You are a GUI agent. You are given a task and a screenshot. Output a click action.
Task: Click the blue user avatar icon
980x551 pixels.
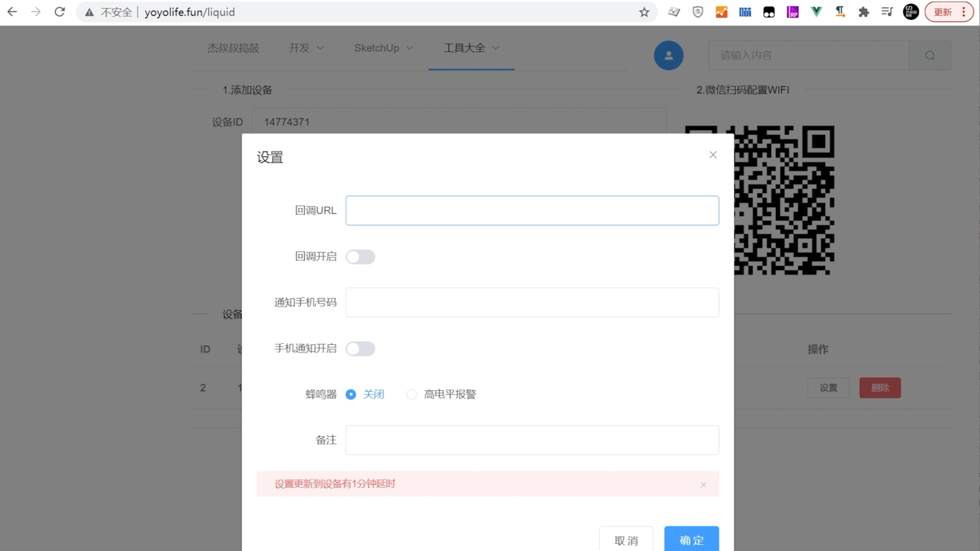[x=669, y=56]
